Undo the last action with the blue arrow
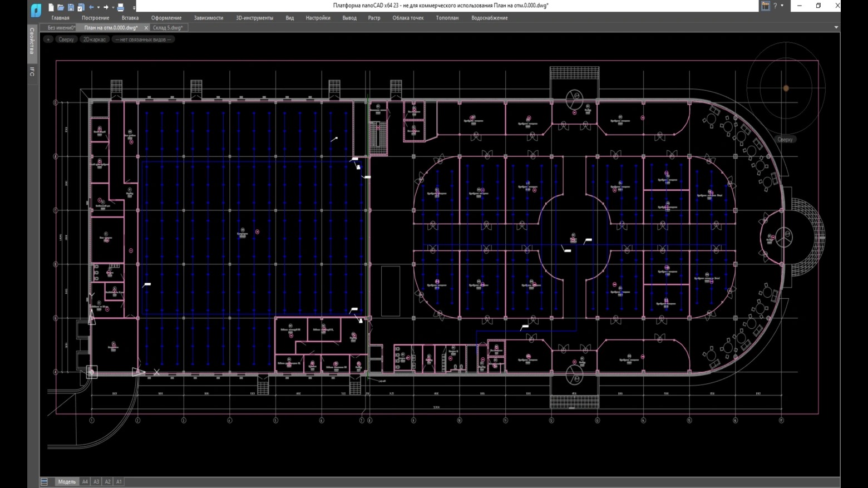 pos(91,7)
